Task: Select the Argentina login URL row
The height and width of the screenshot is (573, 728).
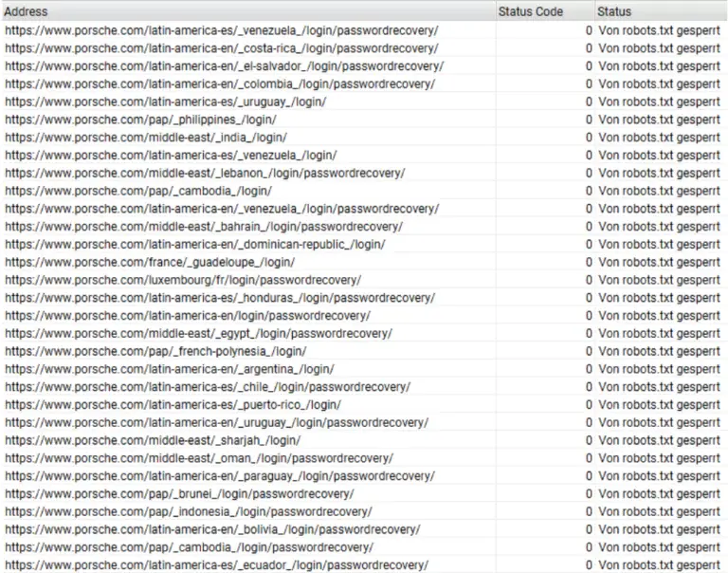Action: point(169,369)
